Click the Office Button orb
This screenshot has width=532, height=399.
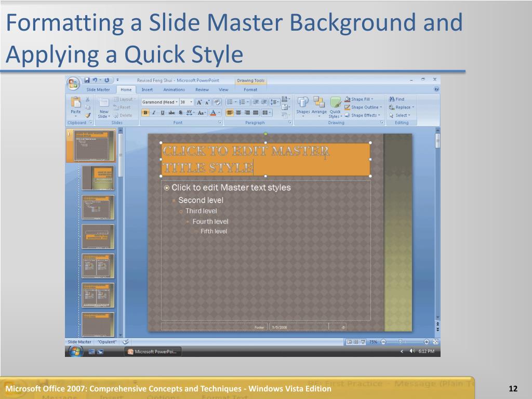[73, 83]
